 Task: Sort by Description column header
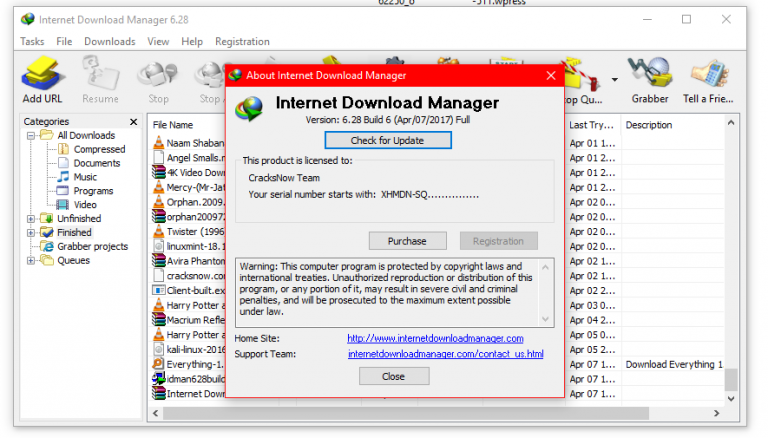[x=649, y=125]
